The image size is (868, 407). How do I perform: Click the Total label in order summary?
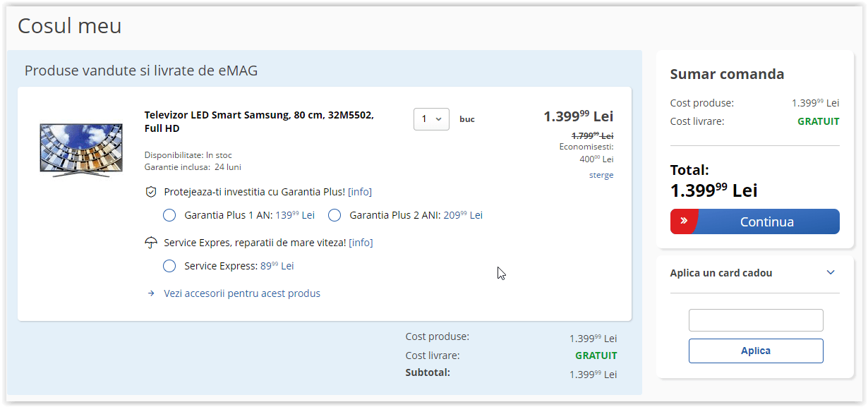[689, 170]
